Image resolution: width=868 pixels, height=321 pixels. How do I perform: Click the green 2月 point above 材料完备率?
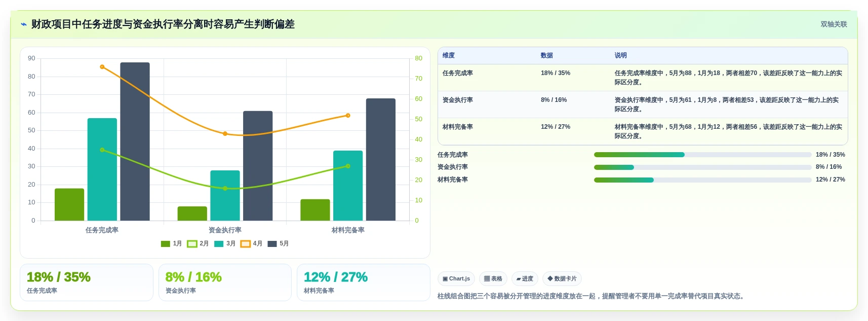click(348, 166)
